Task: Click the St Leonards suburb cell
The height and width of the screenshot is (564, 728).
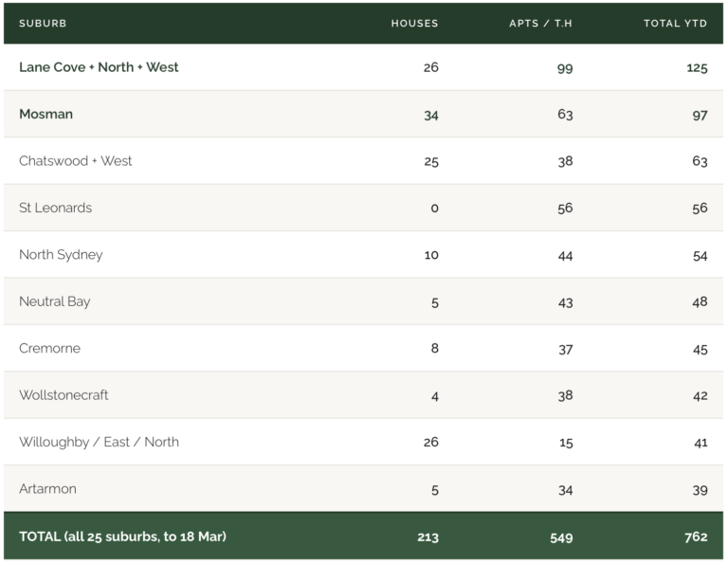Action: point(55,208)
